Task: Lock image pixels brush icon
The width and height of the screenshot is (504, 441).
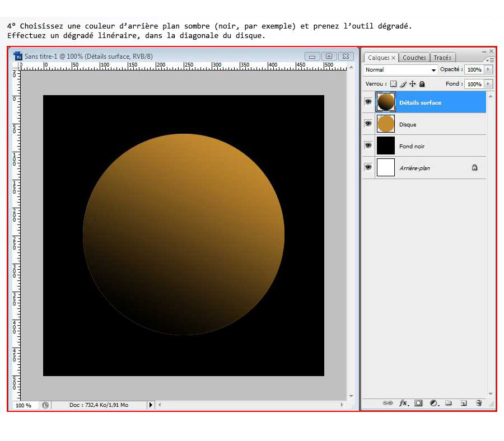Action: 403,84
